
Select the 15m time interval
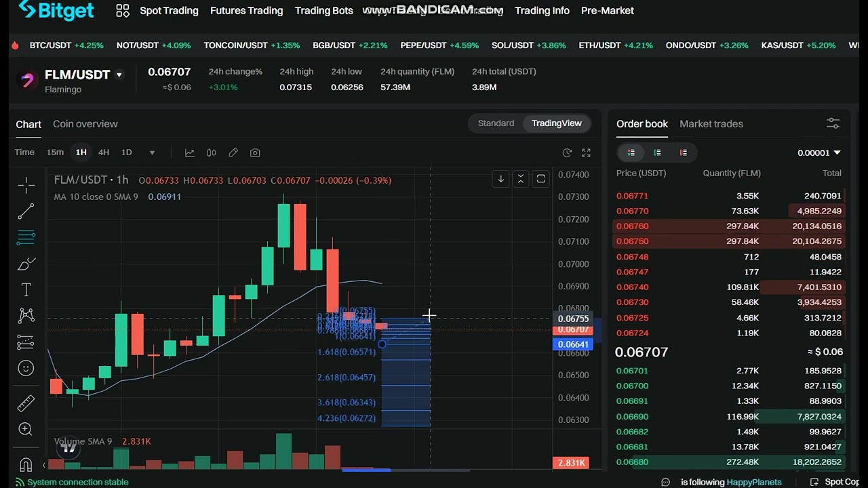click(55, 152)
